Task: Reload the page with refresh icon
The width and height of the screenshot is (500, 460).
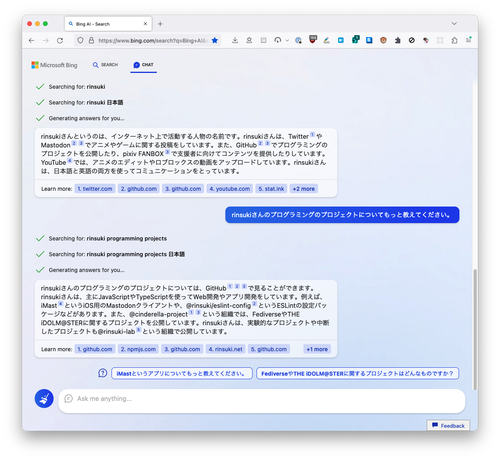Action: (x=60, y=40)
